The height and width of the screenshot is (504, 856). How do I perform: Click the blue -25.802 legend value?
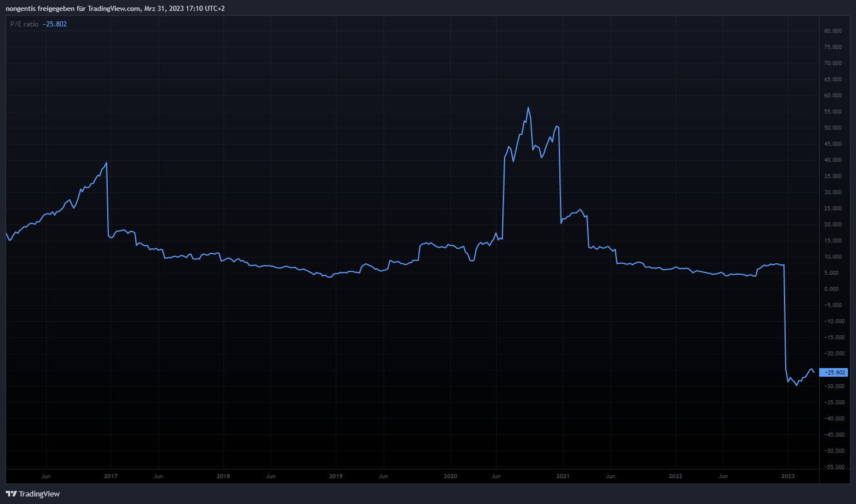tap(55, 24)
